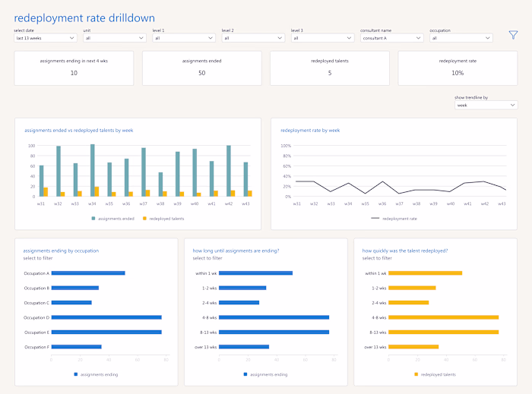The image size is (532, 394).
Task: Filter by Occupation A bar
Action: [88, 273]
